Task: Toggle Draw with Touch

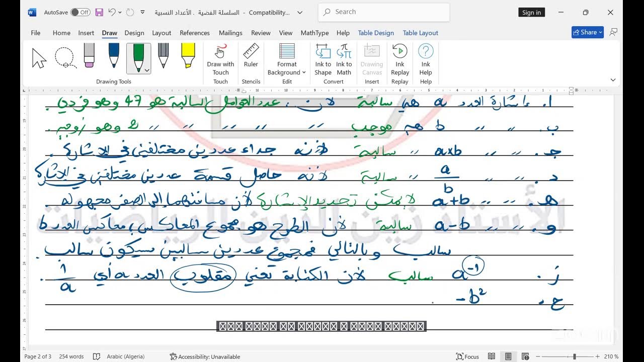Action: (220, 59)
